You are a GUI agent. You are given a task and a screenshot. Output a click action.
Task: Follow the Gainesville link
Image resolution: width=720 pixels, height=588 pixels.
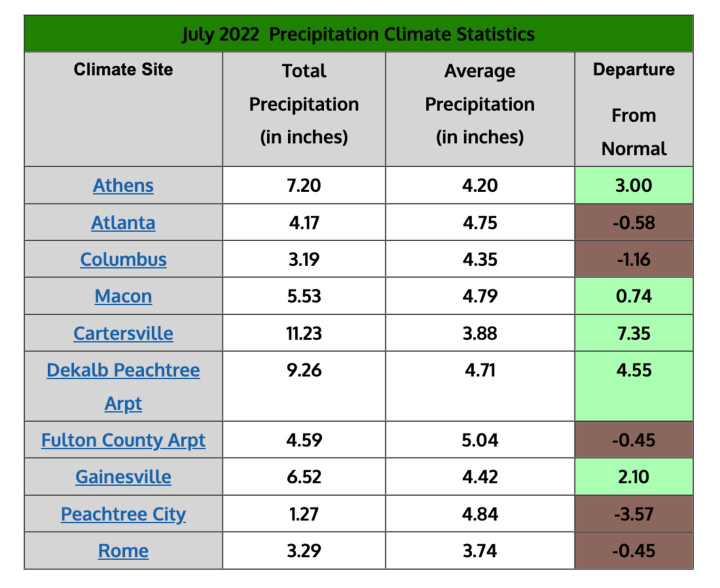point(123,477)
